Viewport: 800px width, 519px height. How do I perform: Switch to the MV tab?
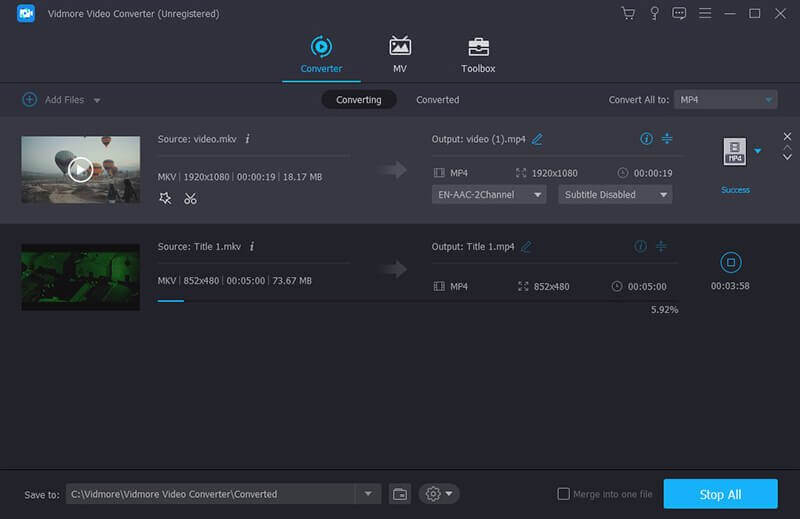pos(400,55)
